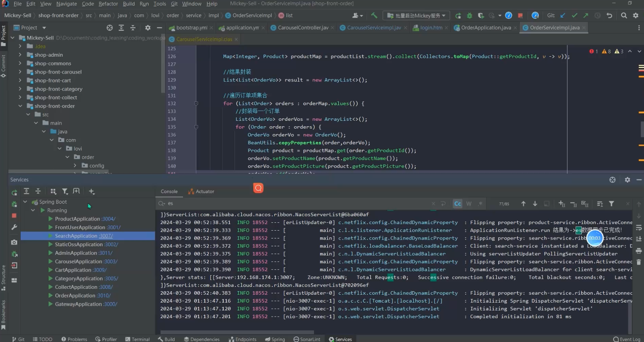Go to previous search occurrence arrow

(523, 204)
